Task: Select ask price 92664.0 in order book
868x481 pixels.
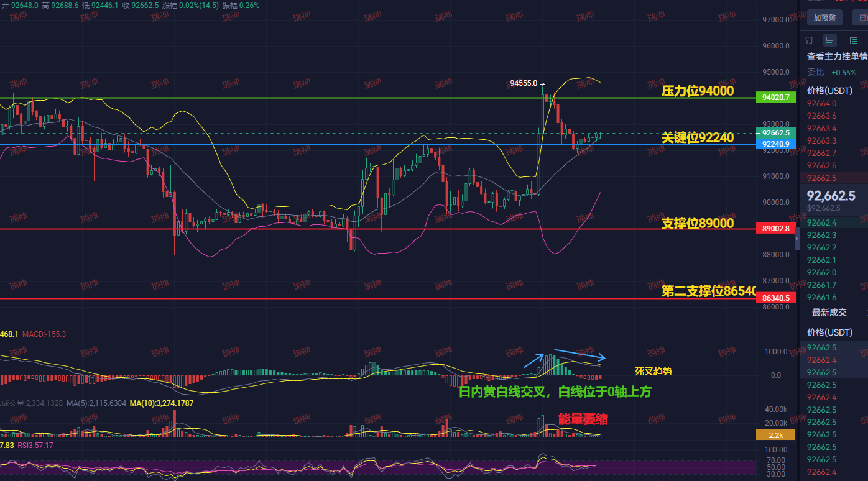Action: coord(821,103)
